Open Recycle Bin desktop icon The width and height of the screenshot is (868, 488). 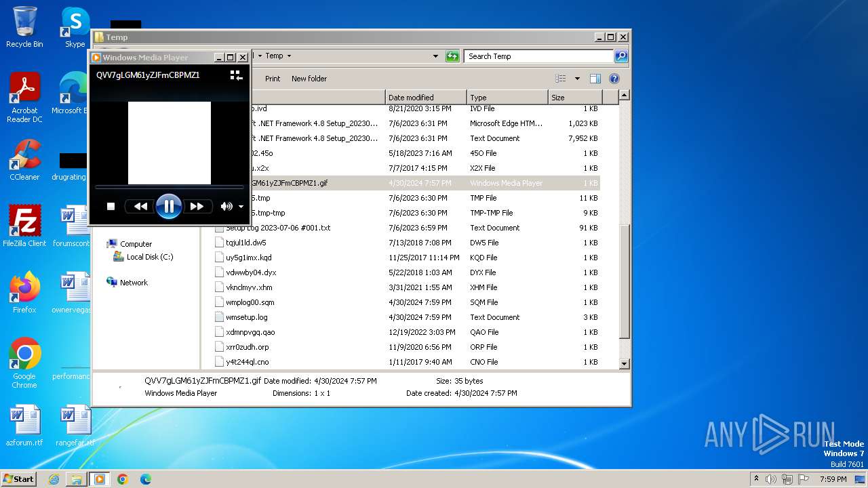pyautogui.click(x=24, y=27)
